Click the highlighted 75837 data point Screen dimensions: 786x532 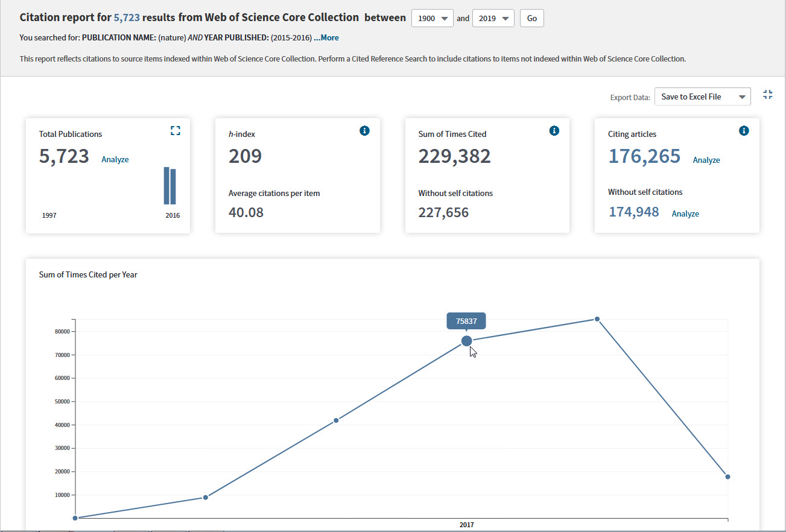[x=466, y=341]
